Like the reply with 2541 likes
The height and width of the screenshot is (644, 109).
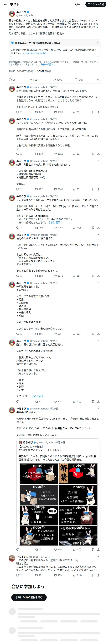(x=59, y=189)
